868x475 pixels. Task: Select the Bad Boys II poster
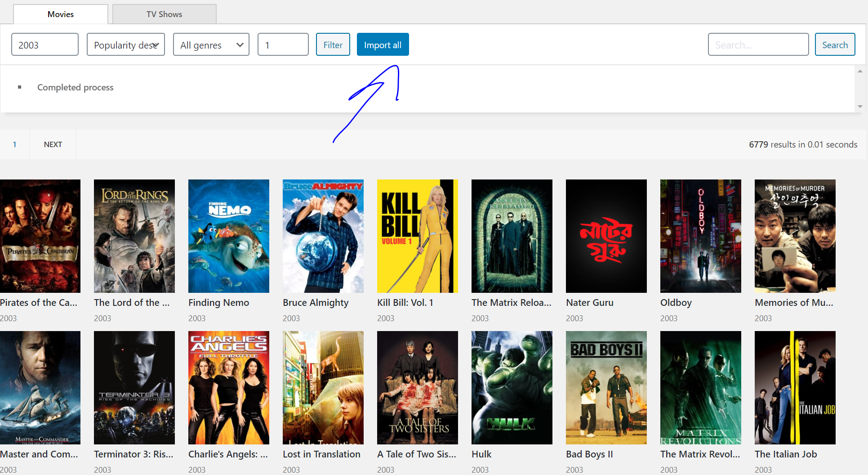(x=606, y=388)
